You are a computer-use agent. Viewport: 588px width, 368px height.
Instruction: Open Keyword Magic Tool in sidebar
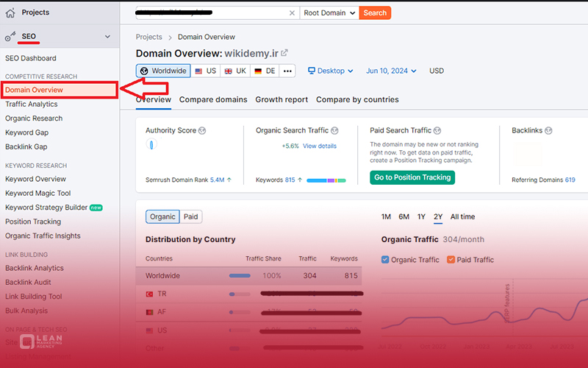click(38, 194)
